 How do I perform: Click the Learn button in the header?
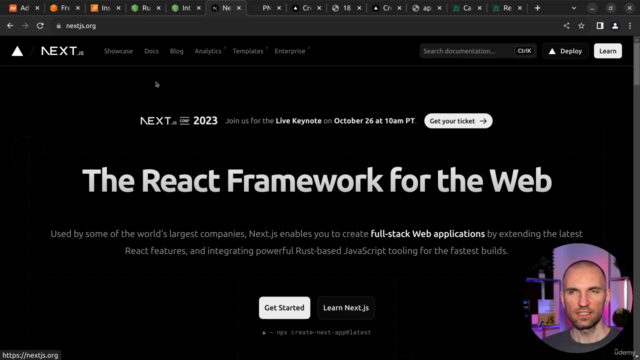click(608, 51)
